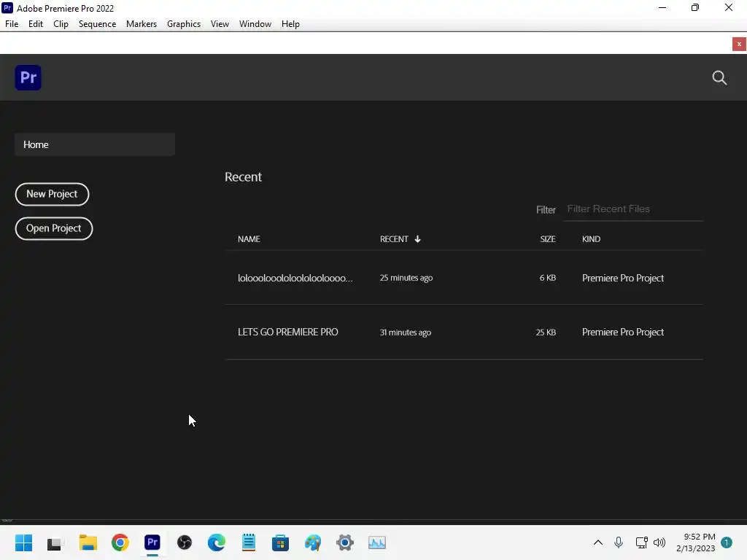Image resolution: width=747 pixels, height=560 pixels.
Task: Click '31 minutes ago' cell
Action: click(x=406, y=332)
